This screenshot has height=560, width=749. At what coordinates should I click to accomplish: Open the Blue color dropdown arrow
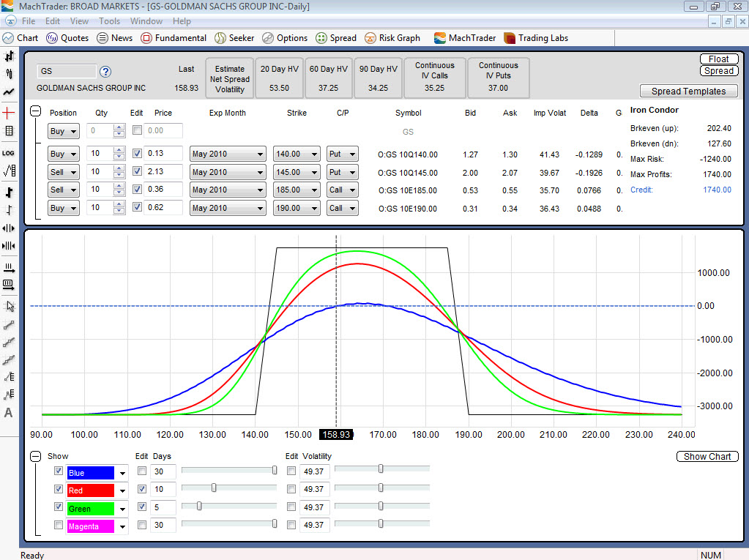(122, 473)
